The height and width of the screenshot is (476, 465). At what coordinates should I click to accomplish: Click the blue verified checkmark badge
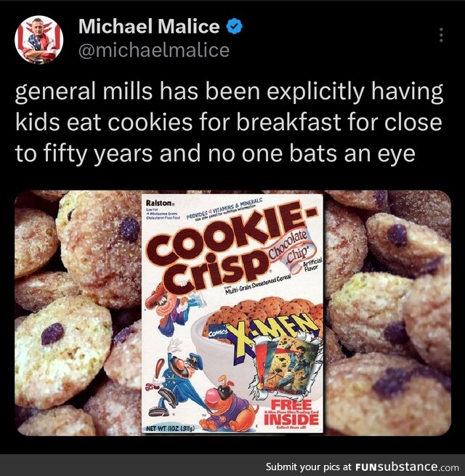coord(235,28)
